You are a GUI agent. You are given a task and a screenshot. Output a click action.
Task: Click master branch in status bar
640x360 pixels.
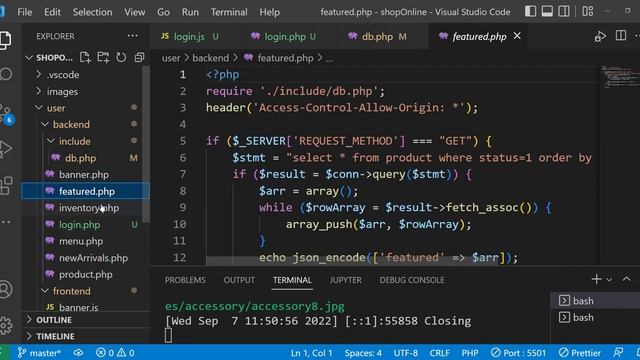coord(39,353)
